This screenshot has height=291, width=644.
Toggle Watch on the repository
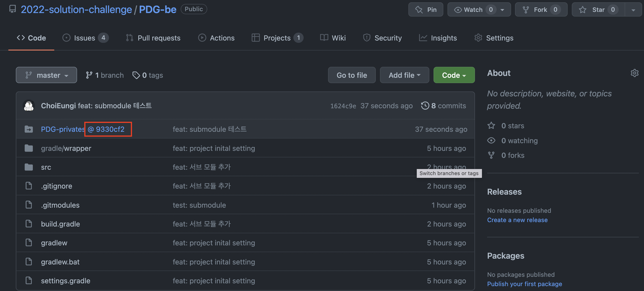click(x=473, y=10)
